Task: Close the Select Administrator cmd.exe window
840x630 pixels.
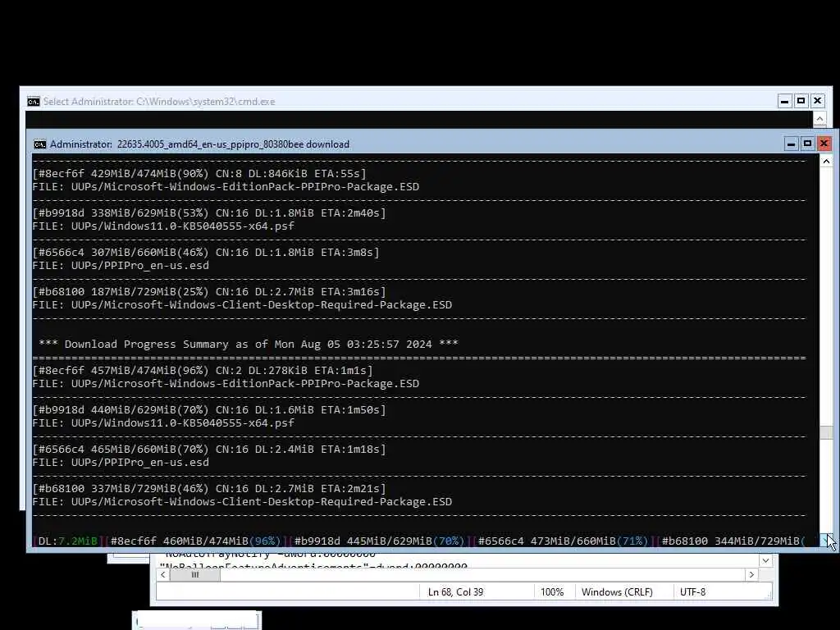Action: click(x=818, y=101)
